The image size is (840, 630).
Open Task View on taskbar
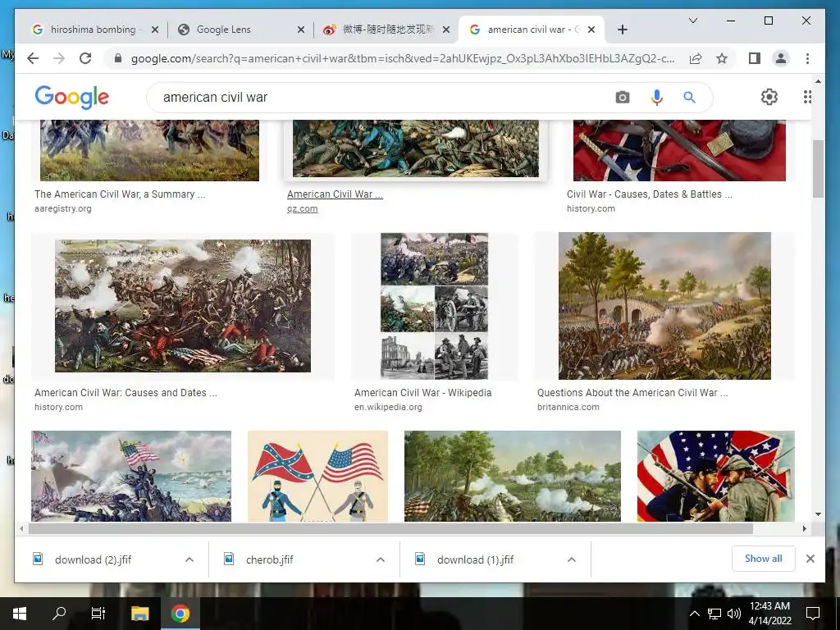point(98,614)
